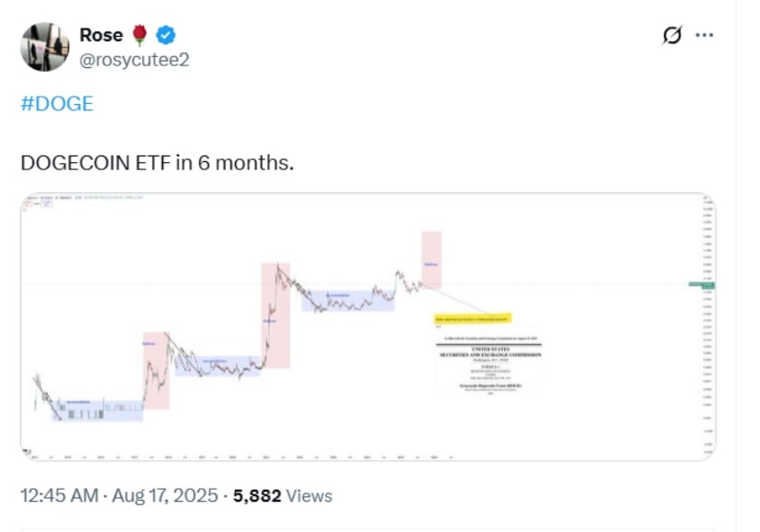The image size is (760, 532).
Task: Click Rose's profile avatar photo
Action: tap(44, 47)
